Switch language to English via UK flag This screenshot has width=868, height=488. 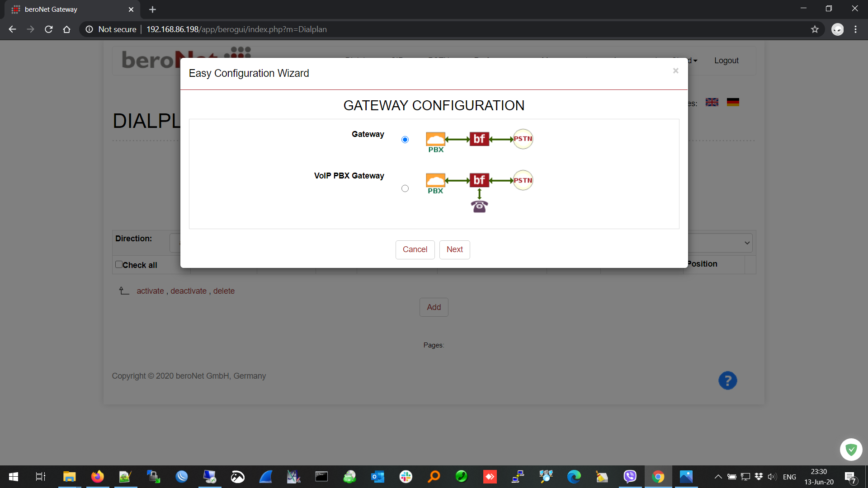pyautogui.click(x=712, y=103)
